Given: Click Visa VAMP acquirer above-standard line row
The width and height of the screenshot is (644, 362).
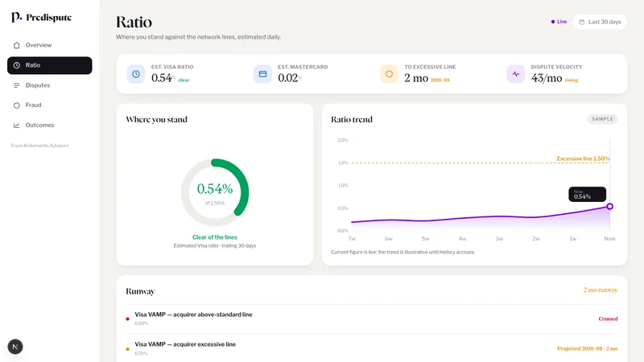Looking at the screenshot, I should pyautogui.click(x=372, y=319).
